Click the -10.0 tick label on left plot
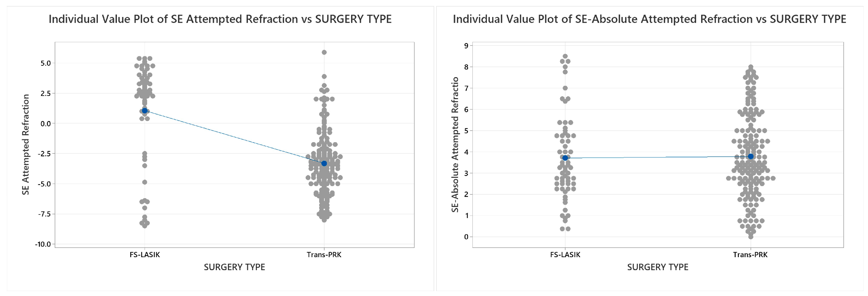The height and width of the screenshot is (296, 868). pos(43,244)
